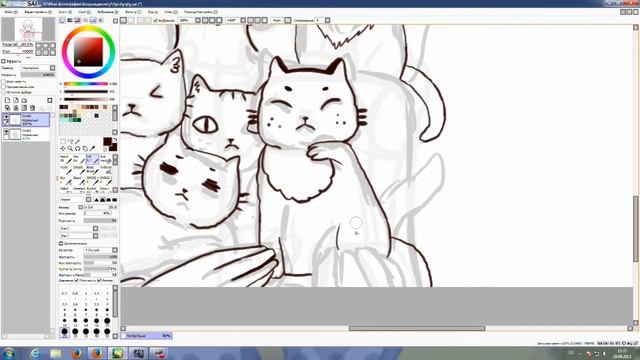
Task: Create a new layer folder
Action: click(x=24, y=100)
